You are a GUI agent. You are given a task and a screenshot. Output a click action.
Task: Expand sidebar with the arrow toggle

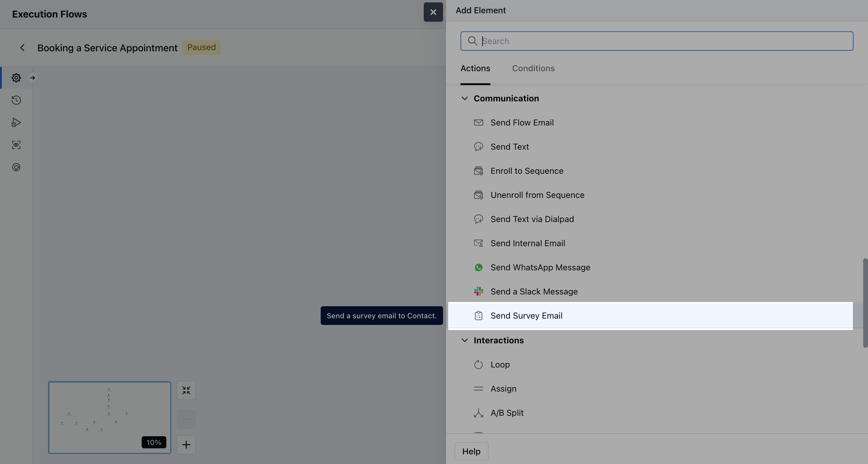click(x=32, y=78)
